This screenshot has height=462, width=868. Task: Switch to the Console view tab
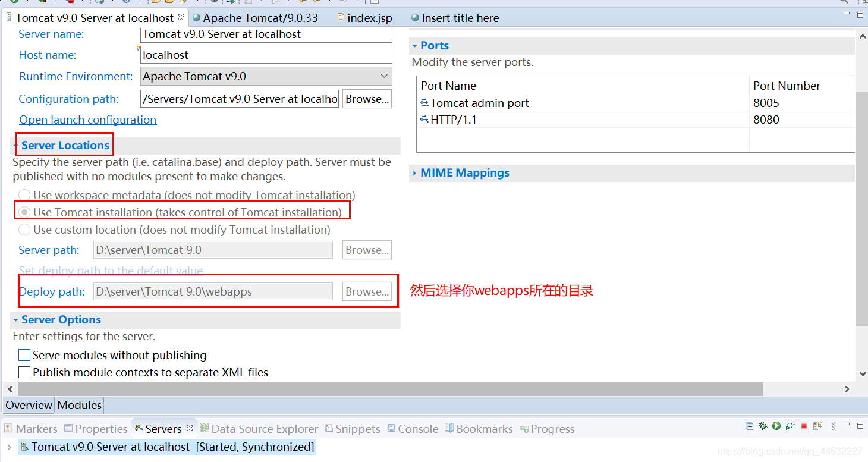413,429
